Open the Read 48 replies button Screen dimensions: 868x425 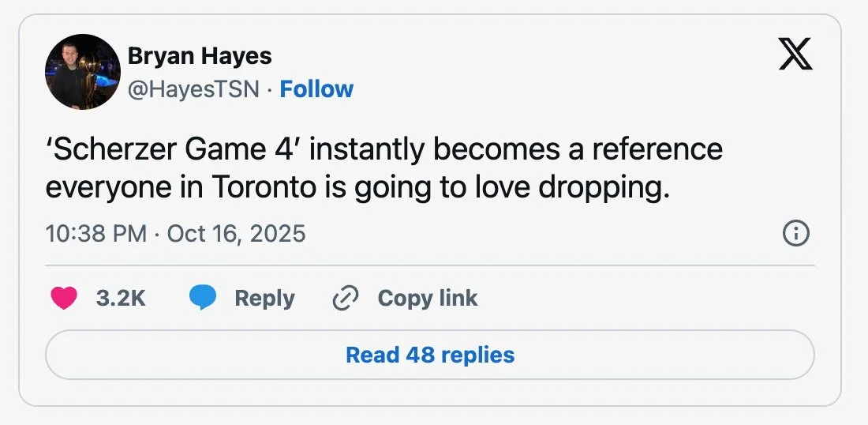[430, 355]
